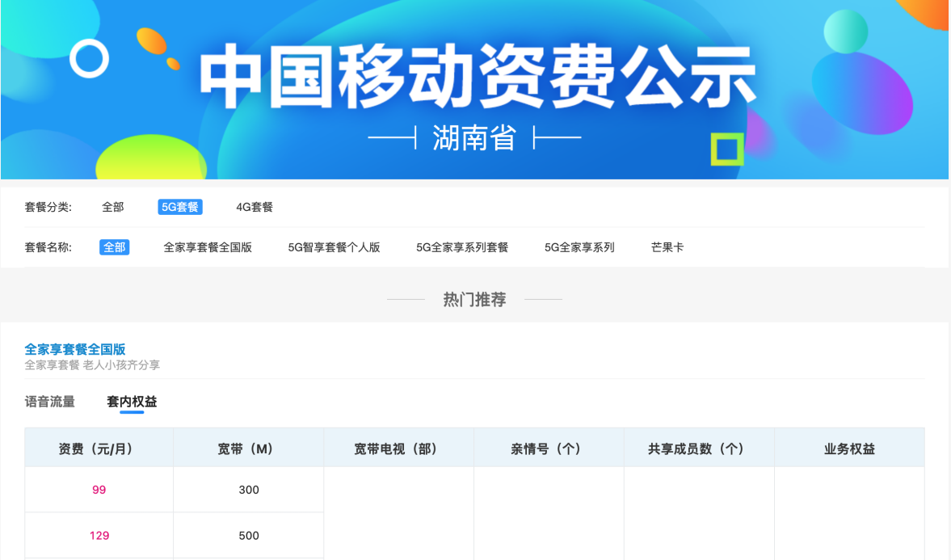Select the 5G全家享系列 filter
The image size is (951, 560).
click(x=577, y=246)
